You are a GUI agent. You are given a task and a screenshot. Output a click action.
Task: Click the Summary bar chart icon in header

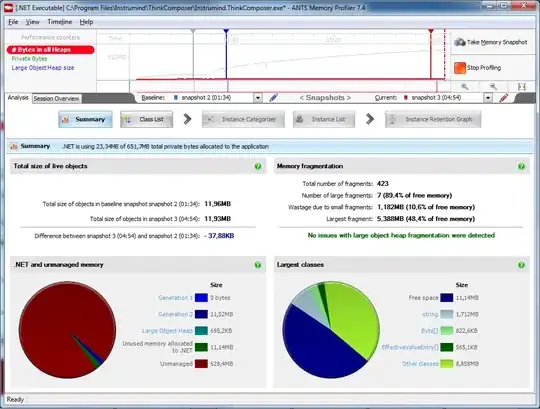[14, 146]
